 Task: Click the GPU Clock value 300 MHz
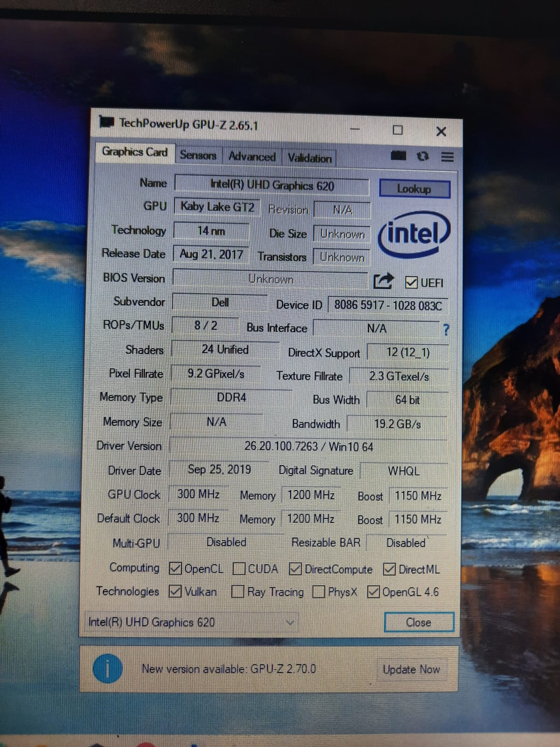198,493
